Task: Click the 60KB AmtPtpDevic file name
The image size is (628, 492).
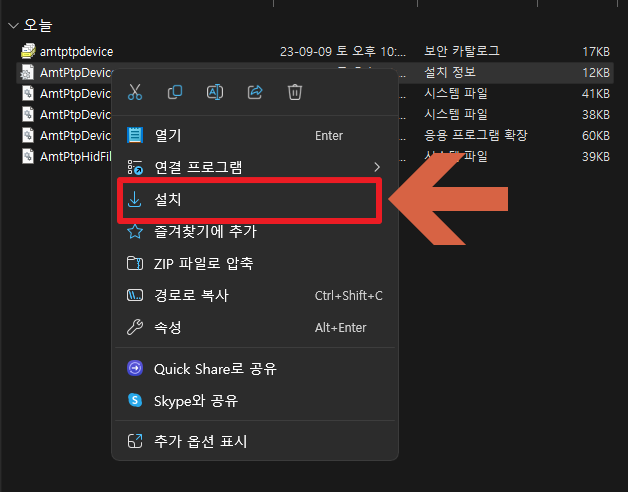Action: coord(75,136)
